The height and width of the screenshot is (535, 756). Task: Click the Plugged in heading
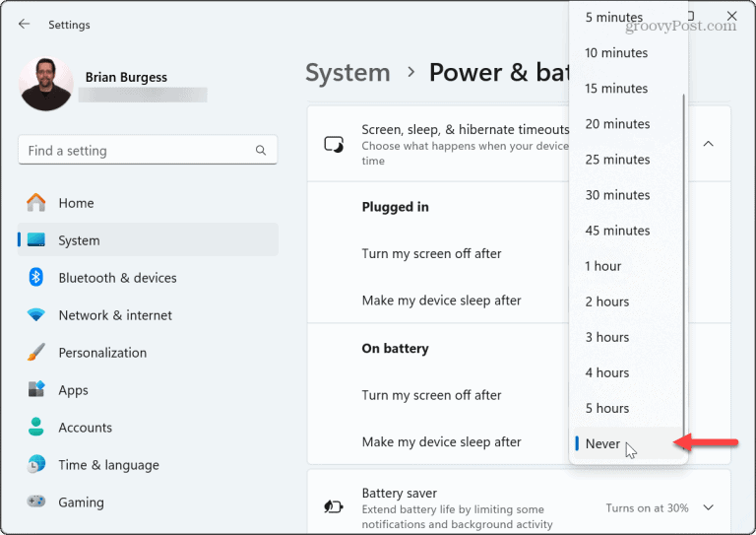[396, 207]
